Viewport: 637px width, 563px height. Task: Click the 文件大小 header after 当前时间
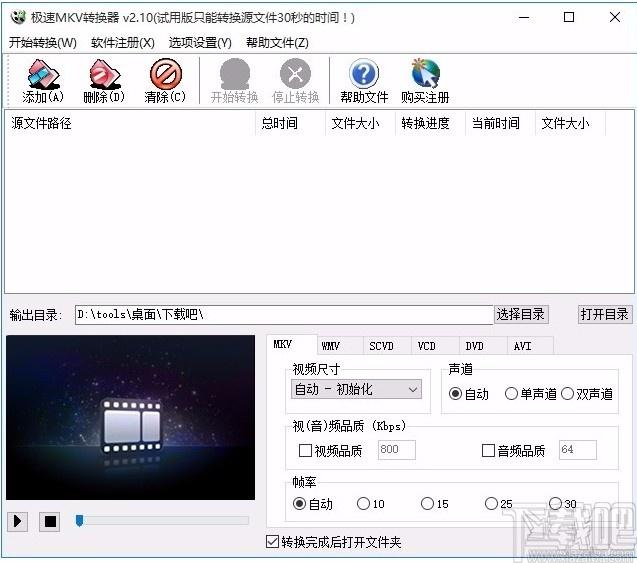tap(570, 123)
